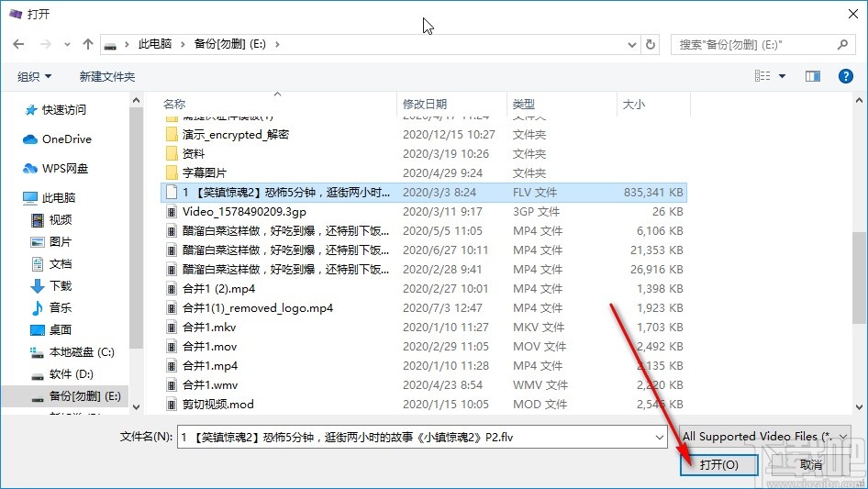The width and height of the screenshot is (868, 489).
Task: Click file icon of 合并1.mkv
Action: (x=172, y=328)
